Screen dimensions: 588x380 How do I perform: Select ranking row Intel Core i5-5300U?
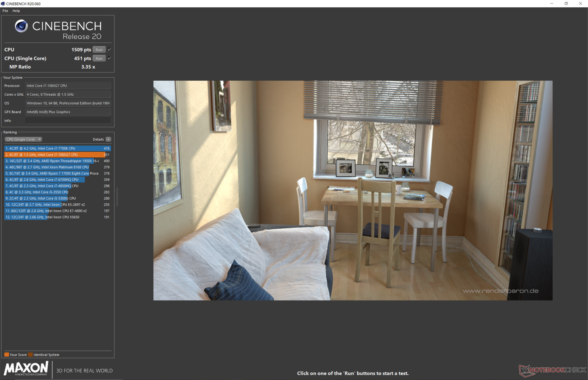click(x=58, y=198)
